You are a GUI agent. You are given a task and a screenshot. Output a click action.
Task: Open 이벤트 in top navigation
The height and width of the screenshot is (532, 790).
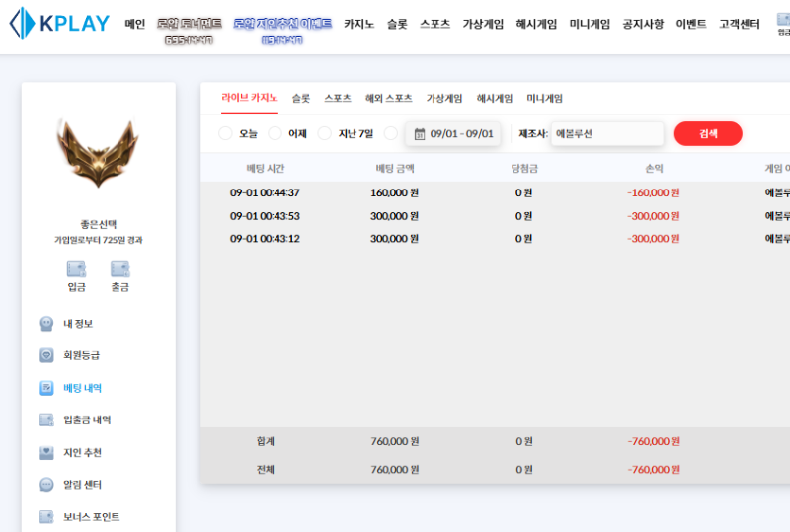tap(691, 24)
